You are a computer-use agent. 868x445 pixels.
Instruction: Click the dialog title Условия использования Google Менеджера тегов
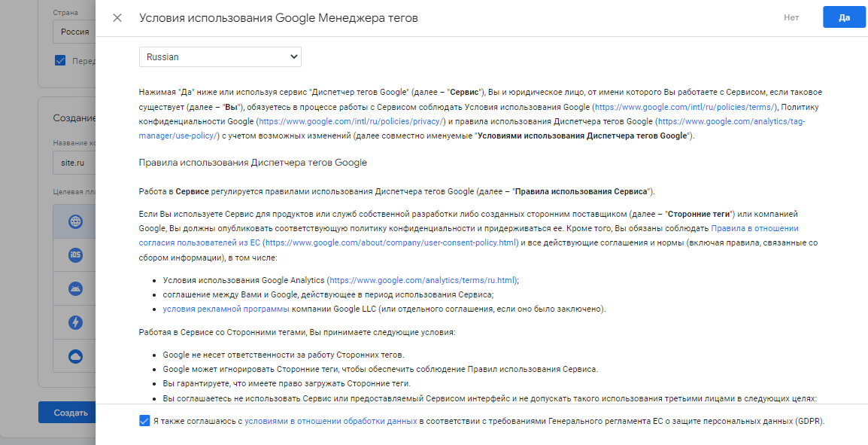(x=278, y=18)
